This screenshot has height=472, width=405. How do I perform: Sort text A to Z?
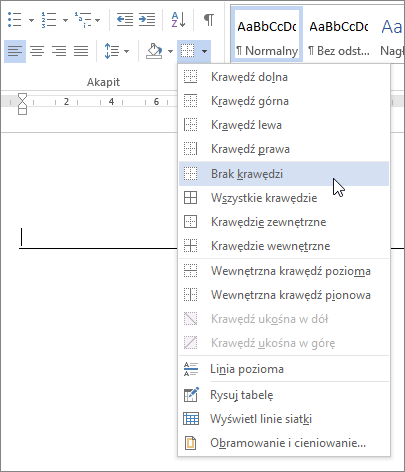click(178, 19)
